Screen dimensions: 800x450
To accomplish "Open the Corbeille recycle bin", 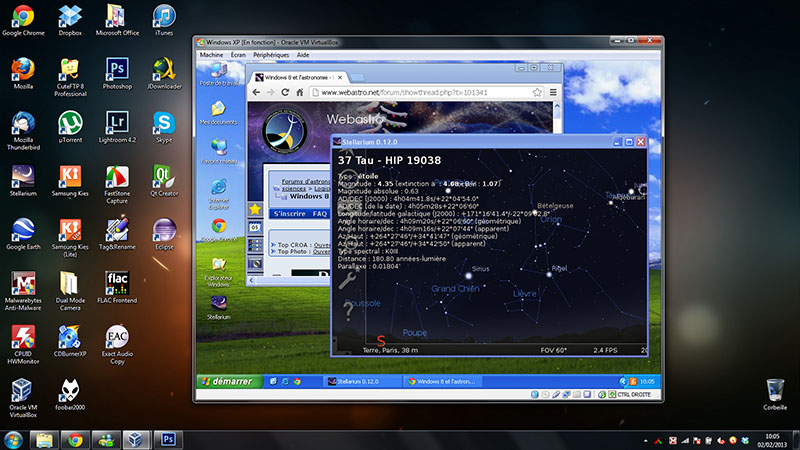I will click(775, 395).
